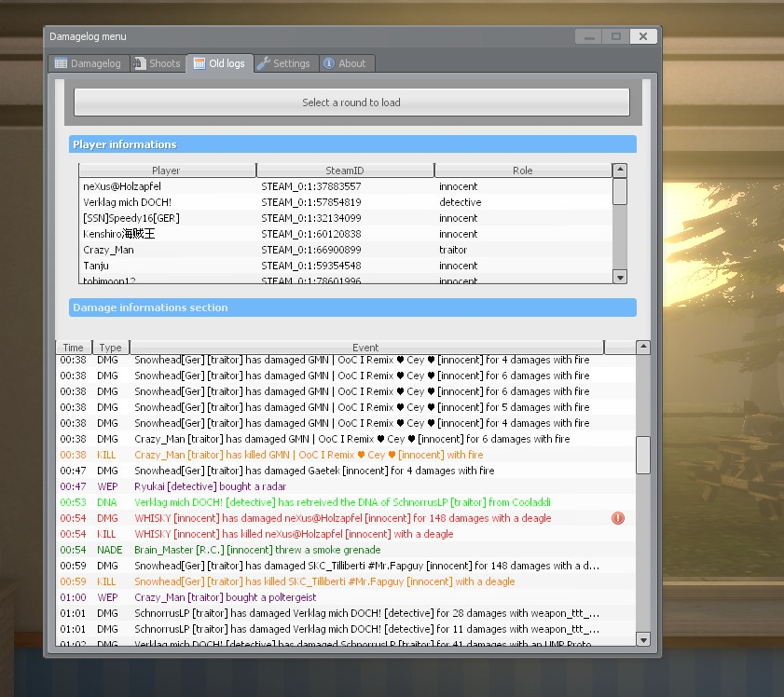
Task: Sort player list by Player column
Action: tap(167, 171)
